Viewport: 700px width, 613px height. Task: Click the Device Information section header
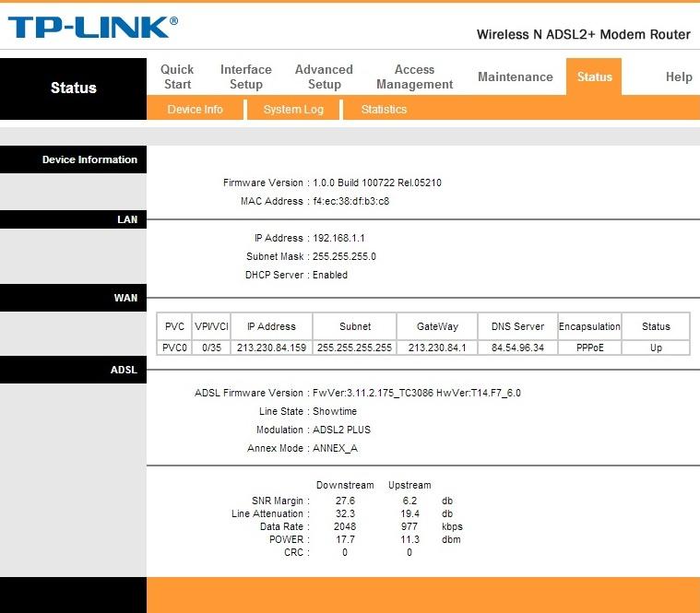click(x=89, y=159)
